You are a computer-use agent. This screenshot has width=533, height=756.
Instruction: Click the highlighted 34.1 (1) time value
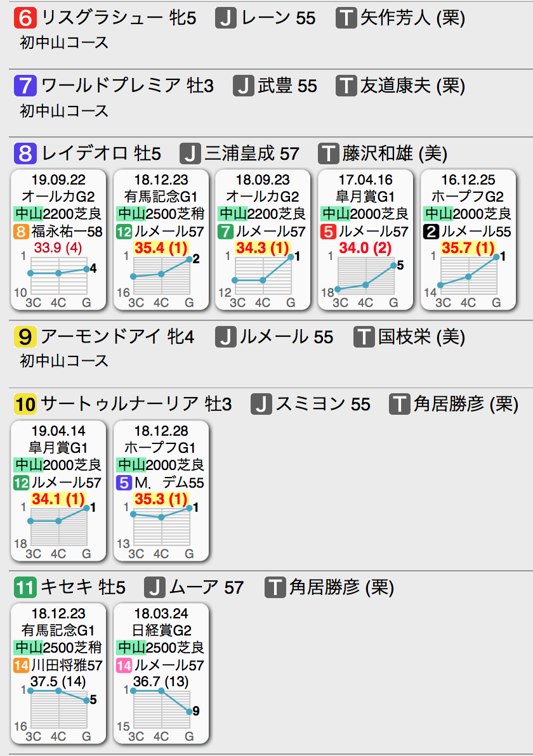click(58, 499)
